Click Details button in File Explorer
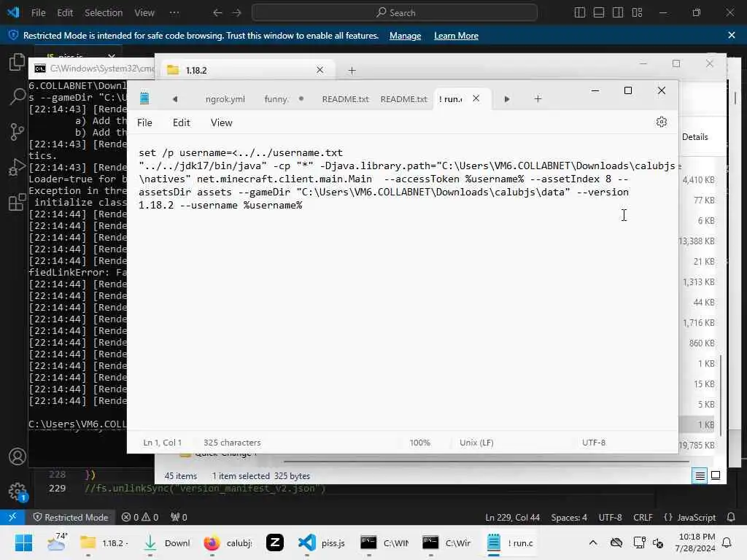Image resolution: width=747 pixels, height=560 pixels. (695, 137)
